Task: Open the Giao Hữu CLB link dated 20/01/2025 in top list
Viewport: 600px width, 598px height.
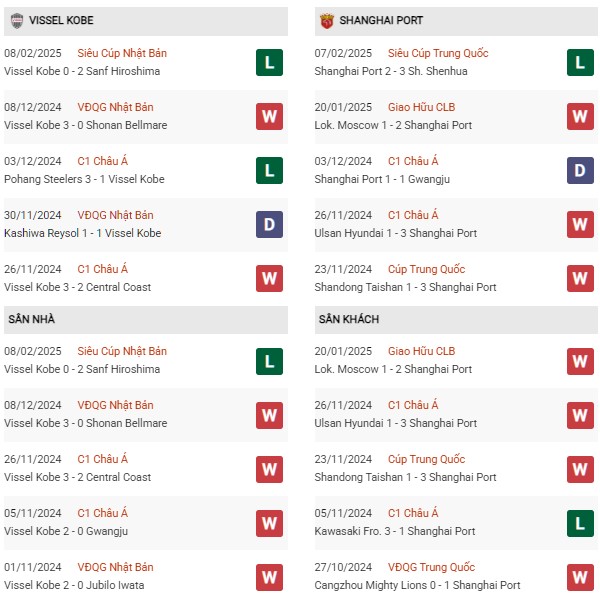Action: 421,107
